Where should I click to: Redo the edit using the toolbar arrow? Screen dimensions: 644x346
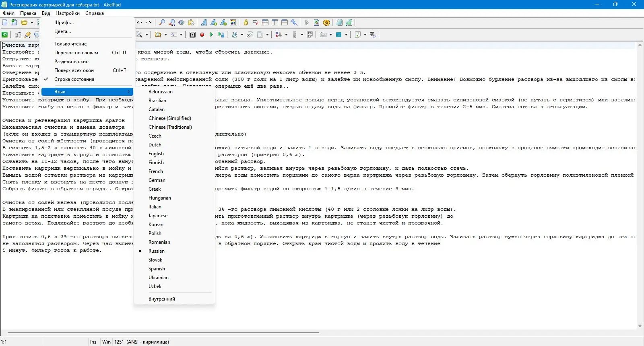pos(149,23)
